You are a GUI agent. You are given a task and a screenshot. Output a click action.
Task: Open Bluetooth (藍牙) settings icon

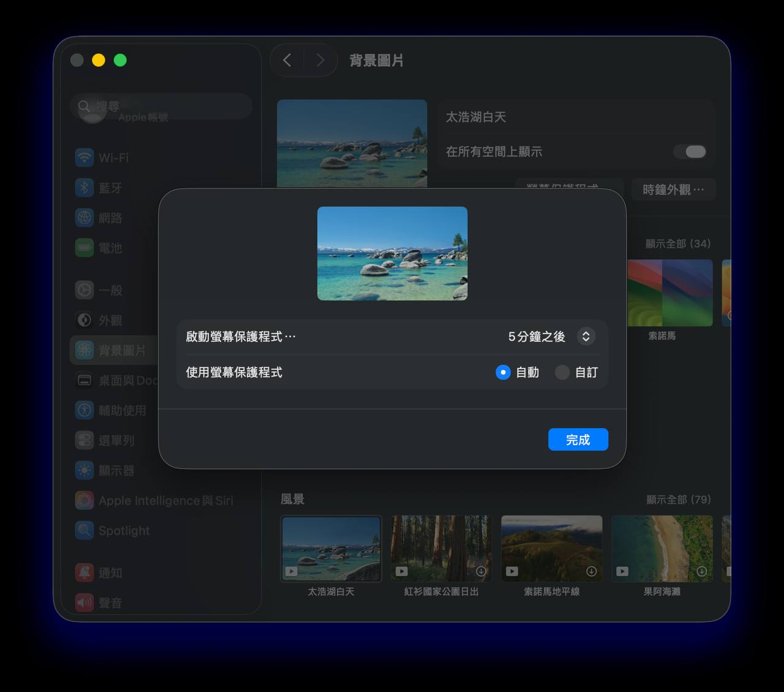(85, 188)
